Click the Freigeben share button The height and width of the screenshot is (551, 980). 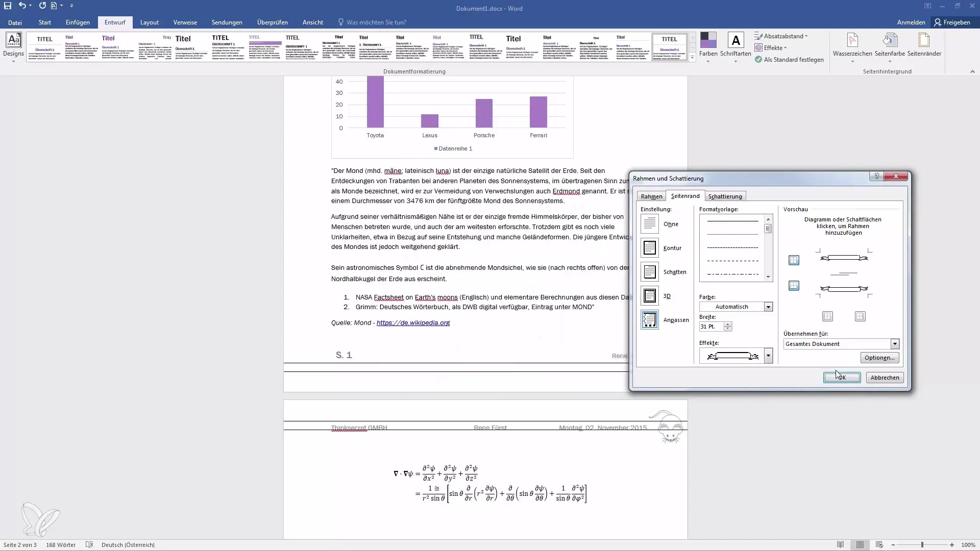pyautogui.click(x=952, y=22)
